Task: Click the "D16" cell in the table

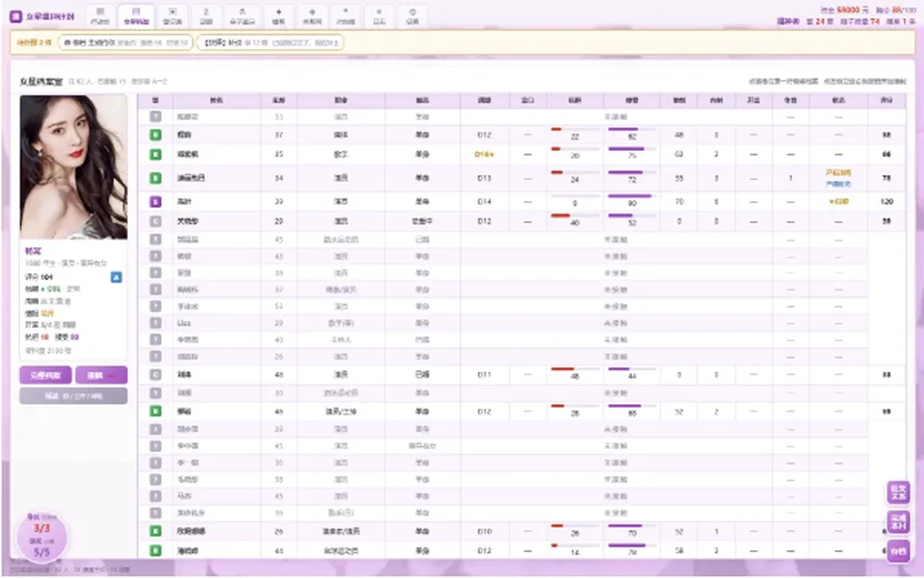Action: tap(484, 154)
